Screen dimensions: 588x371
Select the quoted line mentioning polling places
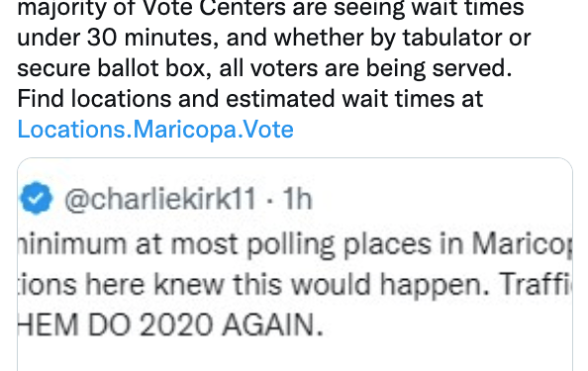coord(295,245)
